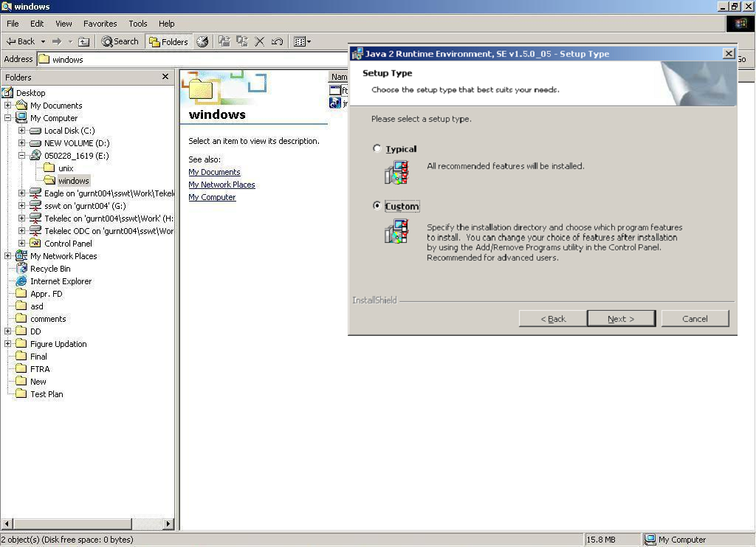Open the Forward history dropdown arrow
The width and height of the screenshot is (756, 547).
pyautogui.click(x=70, y=41)
